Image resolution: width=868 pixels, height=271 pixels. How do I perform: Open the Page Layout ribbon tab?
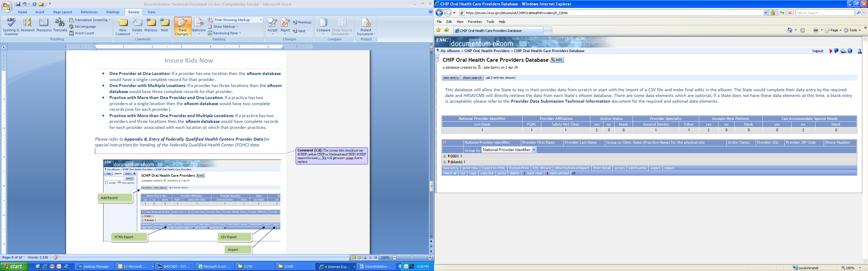tap(63, 12)
